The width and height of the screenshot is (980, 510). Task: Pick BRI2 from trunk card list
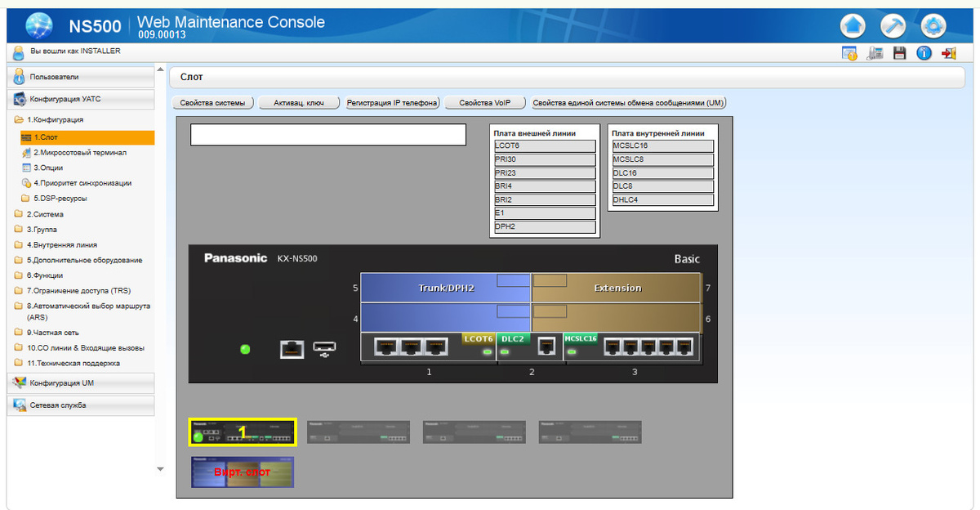coord(545,199)
